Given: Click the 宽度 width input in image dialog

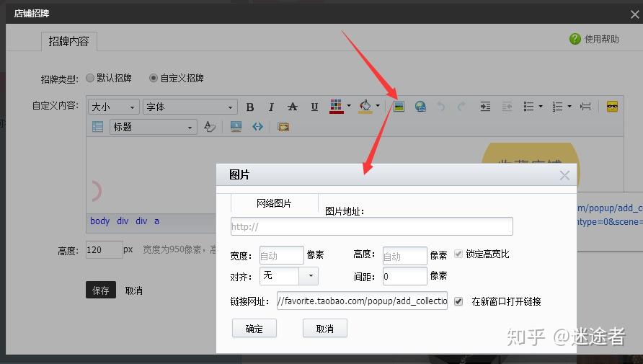Looking at the screenshot, I should [x=282, y=256].
